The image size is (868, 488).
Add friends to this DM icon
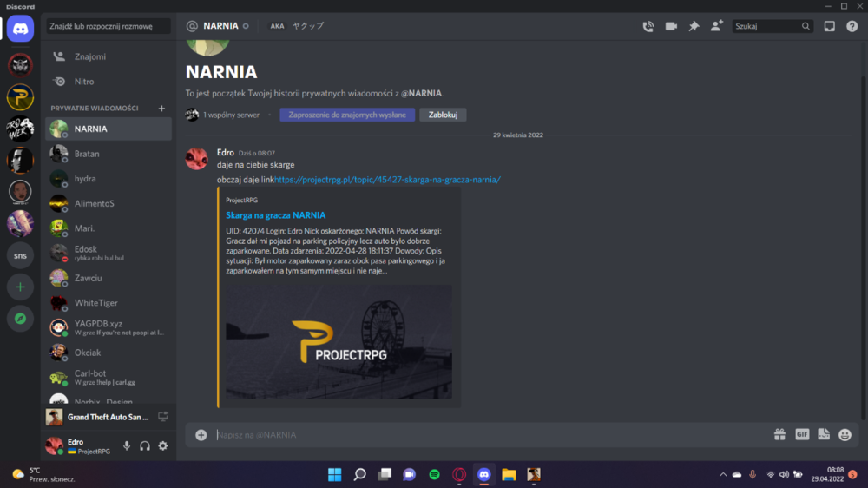(716, 26)
